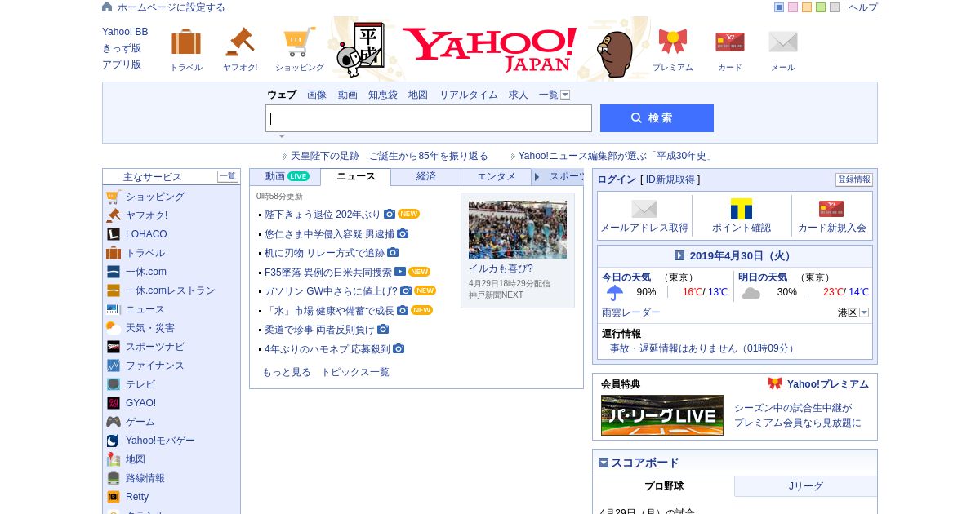Switch to the 経済 news tab
Viewport: 980px width, 514px height.
(x=426, y=177)
